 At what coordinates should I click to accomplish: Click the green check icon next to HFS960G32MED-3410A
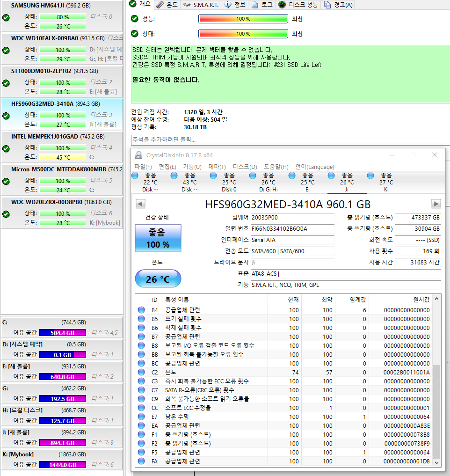pos(6,116)
